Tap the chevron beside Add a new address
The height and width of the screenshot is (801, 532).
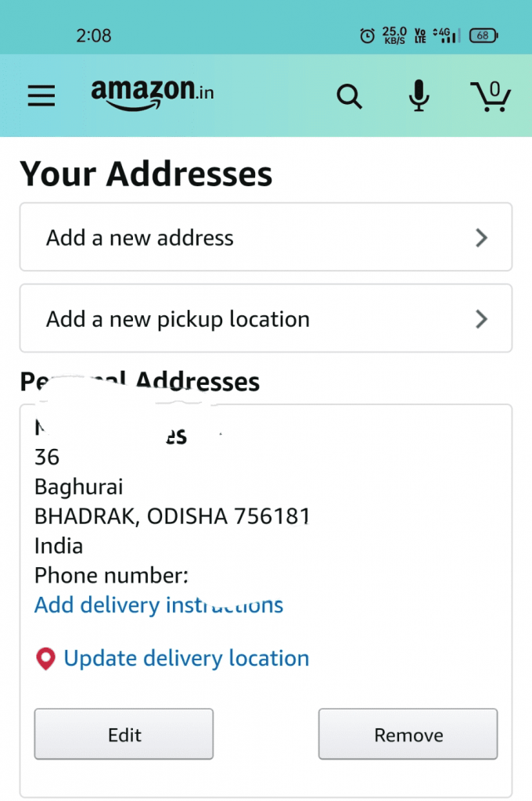(482, 238)
